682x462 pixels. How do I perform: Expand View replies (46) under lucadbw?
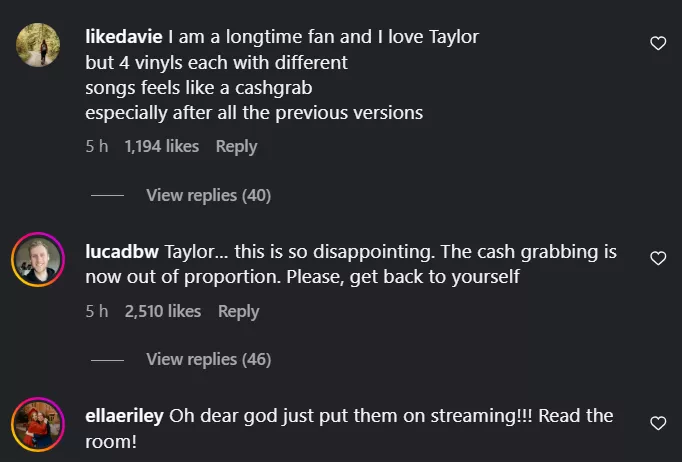208,359
